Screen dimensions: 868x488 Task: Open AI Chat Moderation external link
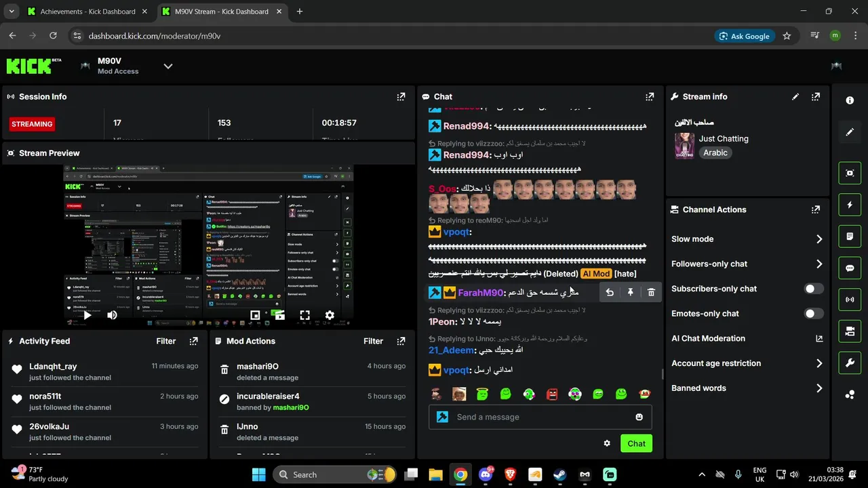click(818, 338)
